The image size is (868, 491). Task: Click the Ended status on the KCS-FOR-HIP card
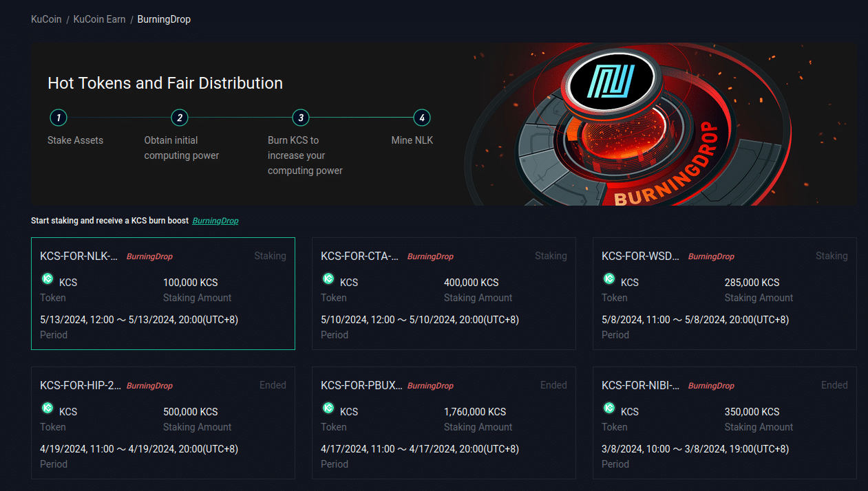click(273, 385)
